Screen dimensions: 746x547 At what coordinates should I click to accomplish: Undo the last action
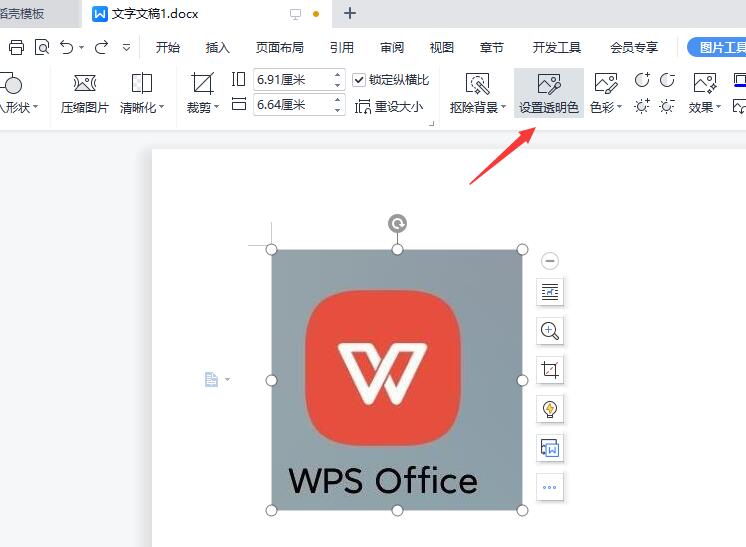point(67,48)
